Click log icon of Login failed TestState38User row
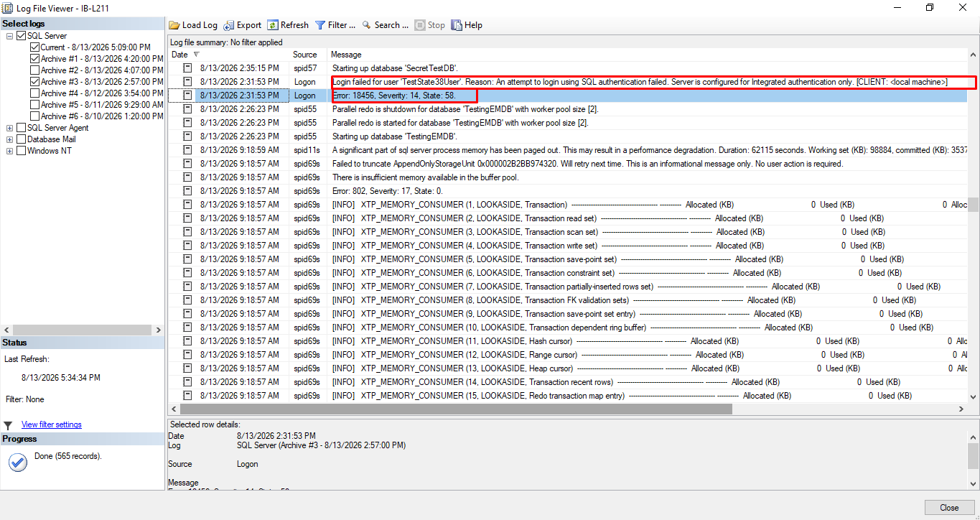 (187, 82)
